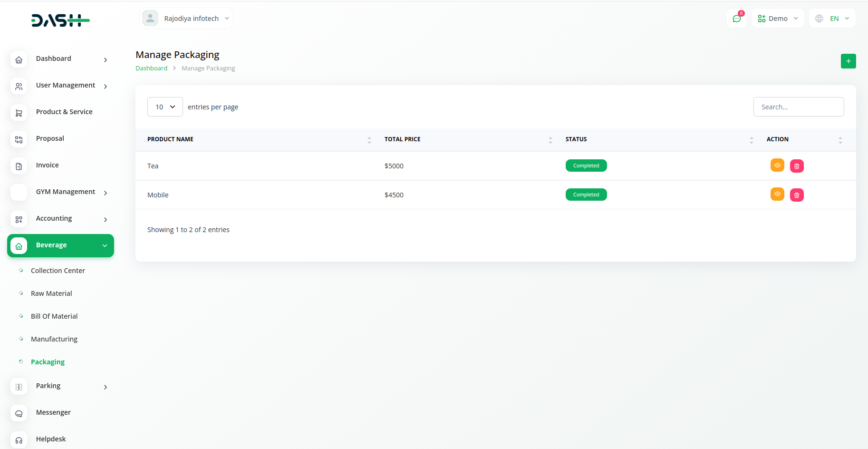View the Tea packaging with eye icon

click(777, 166)
